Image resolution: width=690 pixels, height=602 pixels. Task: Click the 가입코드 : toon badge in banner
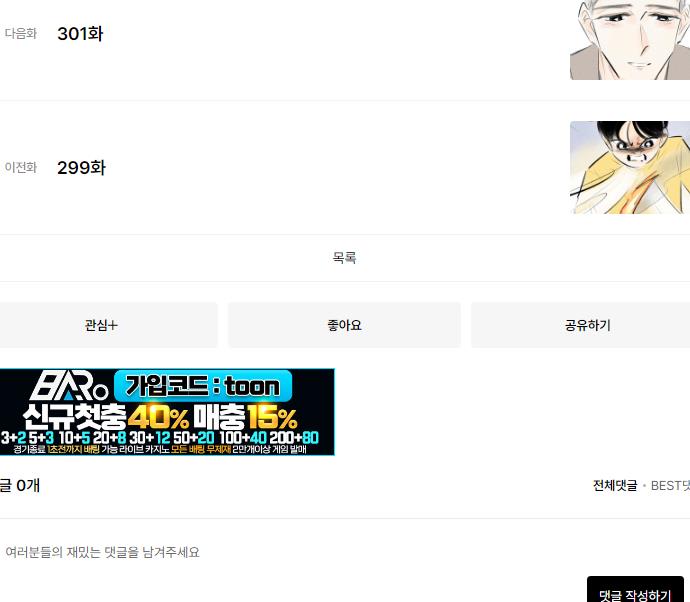[x=203, y=386]
